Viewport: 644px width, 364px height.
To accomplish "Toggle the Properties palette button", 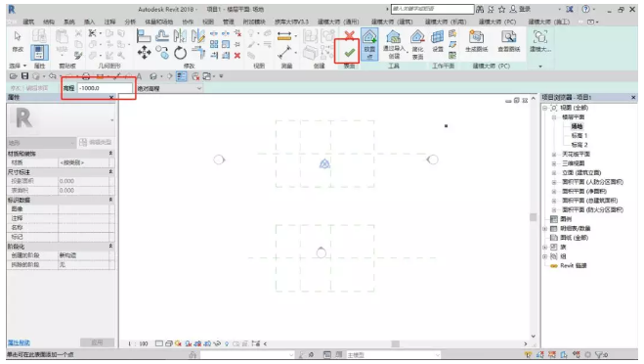I will [39, 52].
